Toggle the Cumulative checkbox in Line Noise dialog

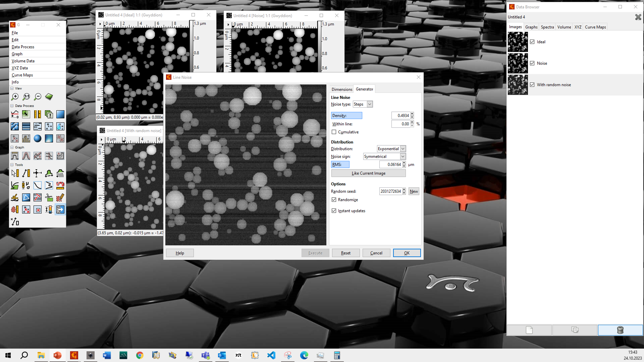click(x=334, y=132)
